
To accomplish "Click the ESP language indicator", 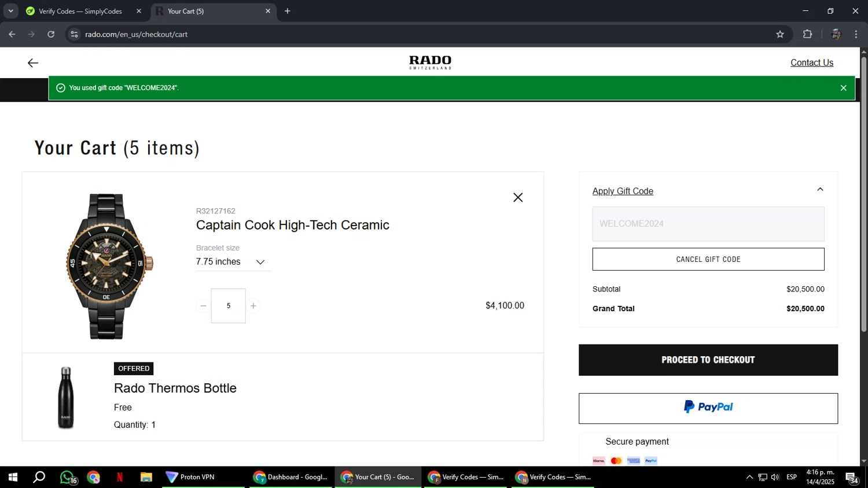I will click(792, 477).
